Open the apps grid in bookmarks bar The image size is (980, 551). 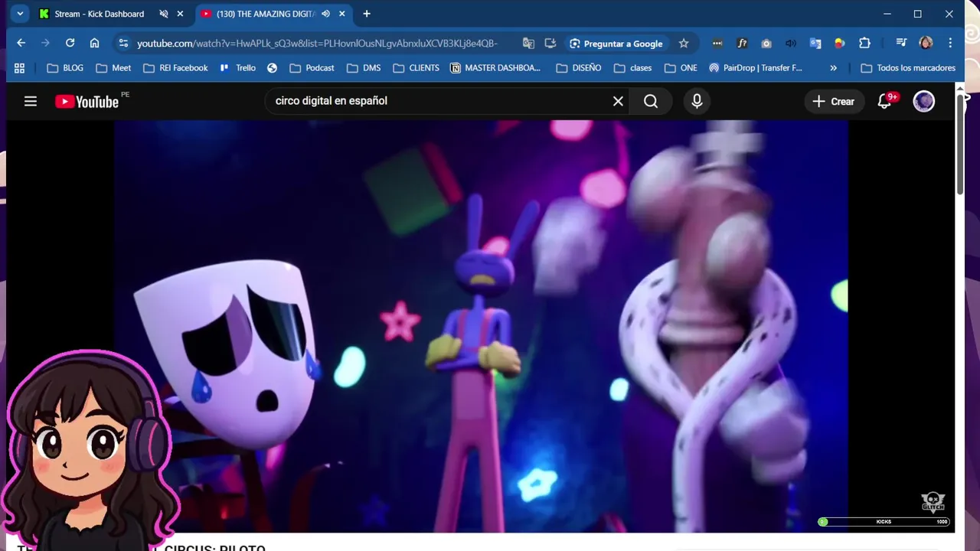tap(20, 68)
